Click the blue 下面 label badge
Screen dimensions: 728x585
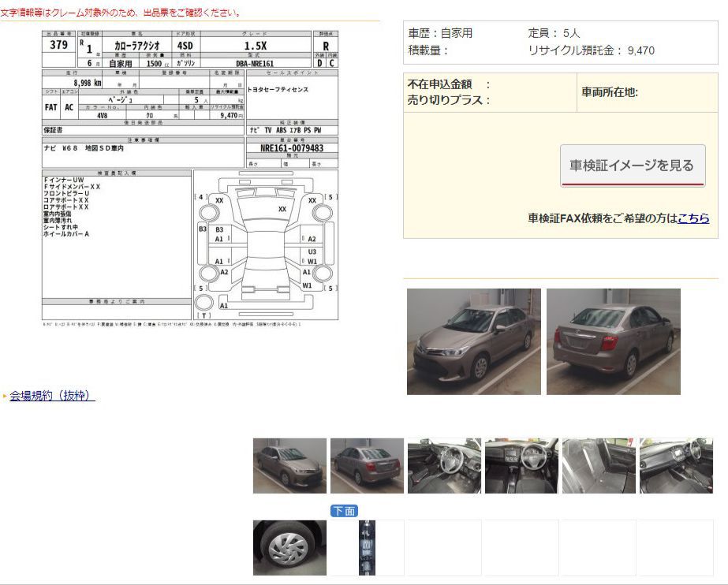point(344,511)
